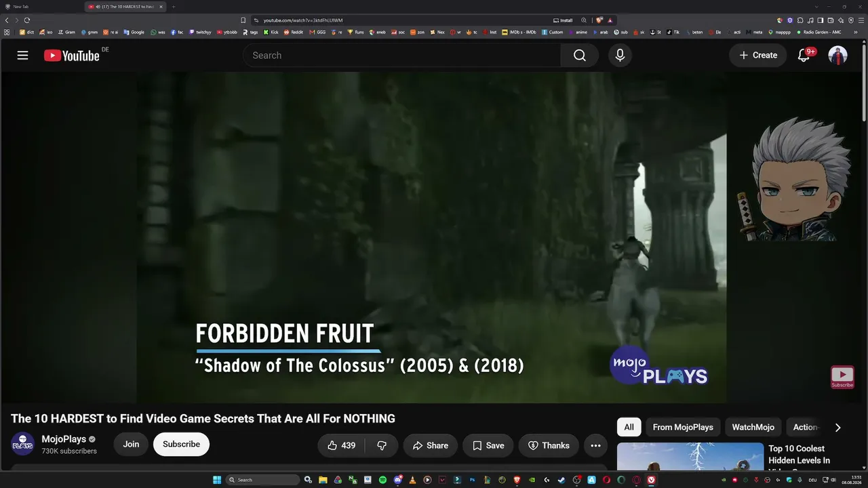868x488 pixels.
Task: Click the youtube.com address bar
Action: pyautogui.click(x=400, y=20)
